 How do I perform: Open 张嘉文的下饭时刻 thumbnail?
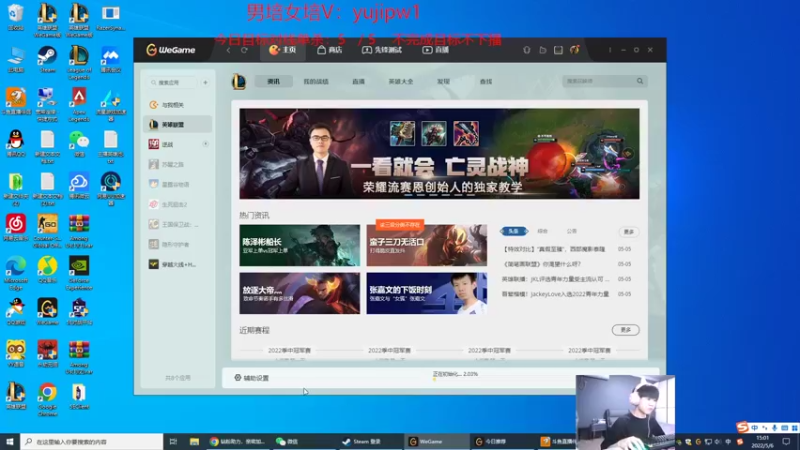coord(427,293)
